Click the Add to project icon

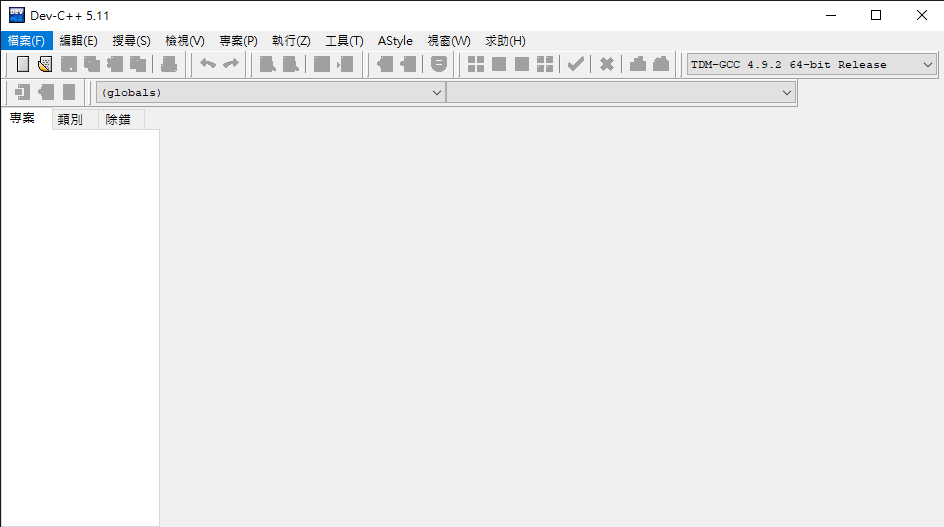385,64
